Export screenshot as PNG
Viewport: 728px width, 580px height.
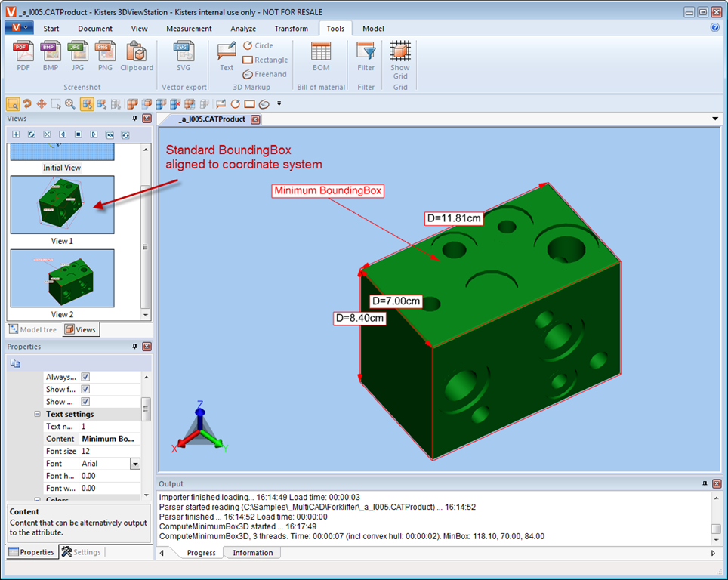pyautogui.click(x=106, y=56)
